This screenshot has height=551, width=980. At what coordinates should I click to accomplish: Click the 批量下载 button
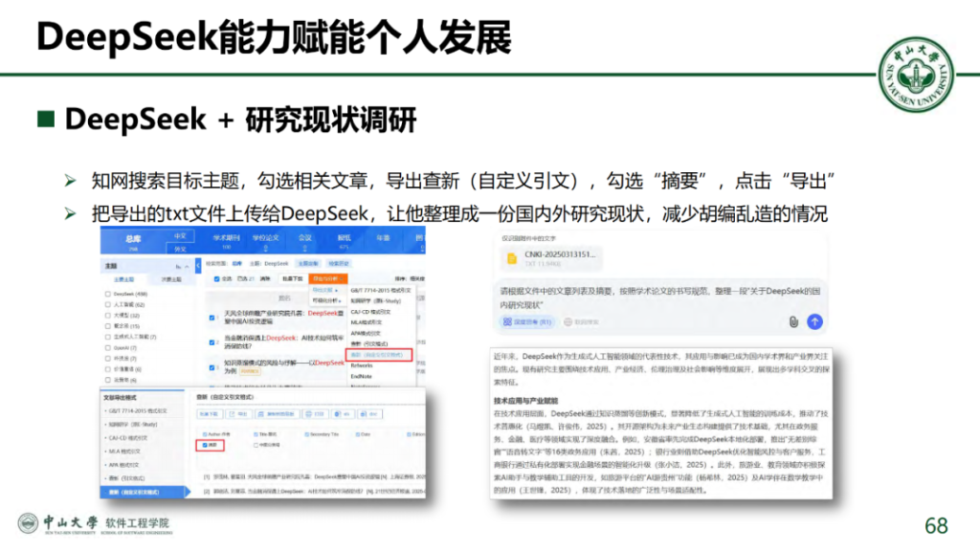pyautogui.click(x=293, y=278)
